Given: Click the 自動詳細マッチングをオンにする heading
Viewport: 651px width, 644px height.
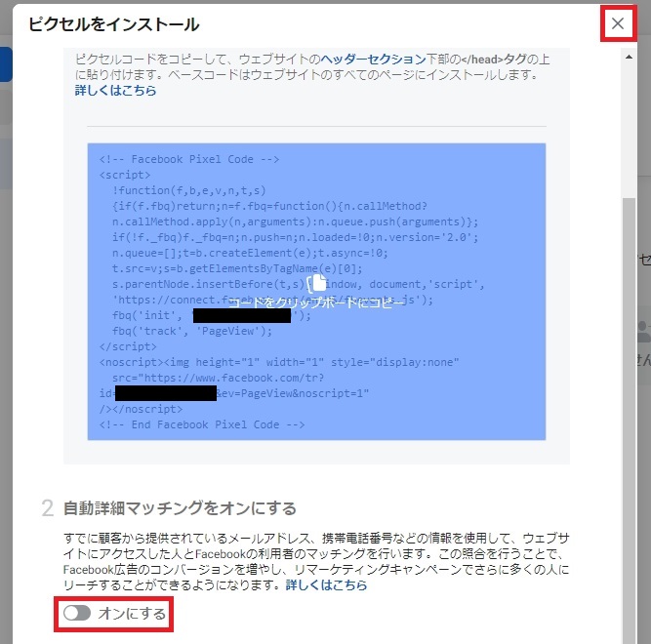Looking at the screenshot, I should coord(179,508).
